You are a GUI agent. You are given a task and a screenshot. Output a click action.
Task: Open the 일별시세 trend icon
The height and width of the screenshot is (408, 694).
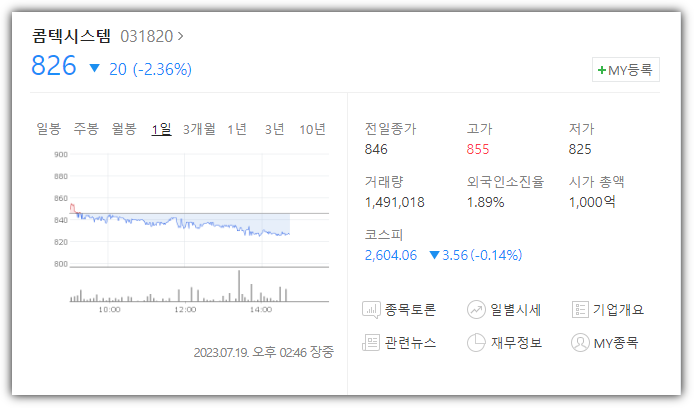[476, 310]
